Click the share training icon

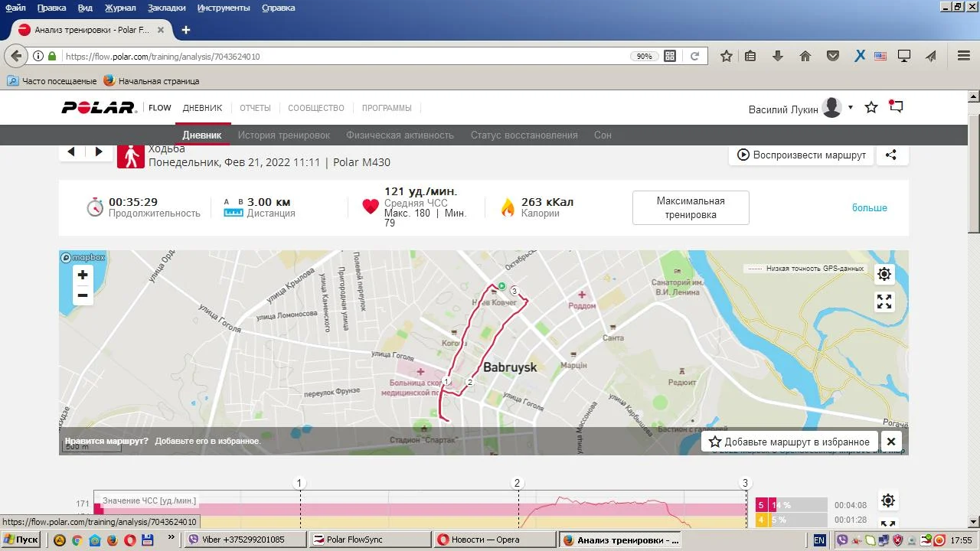[891, 155]
